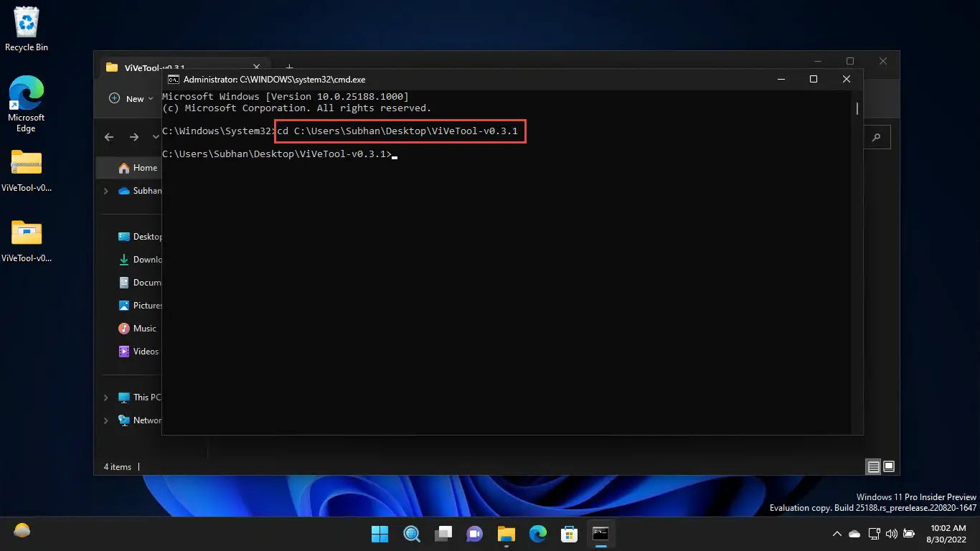Expand the Network tree node

click(106, 420)
